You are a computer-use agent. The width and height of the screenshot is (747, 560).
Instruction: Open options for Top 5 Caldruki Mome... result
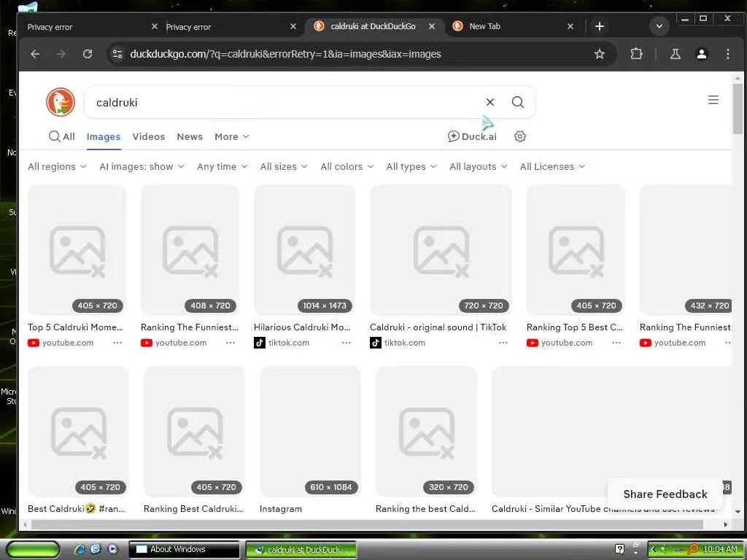coord(117,343)
